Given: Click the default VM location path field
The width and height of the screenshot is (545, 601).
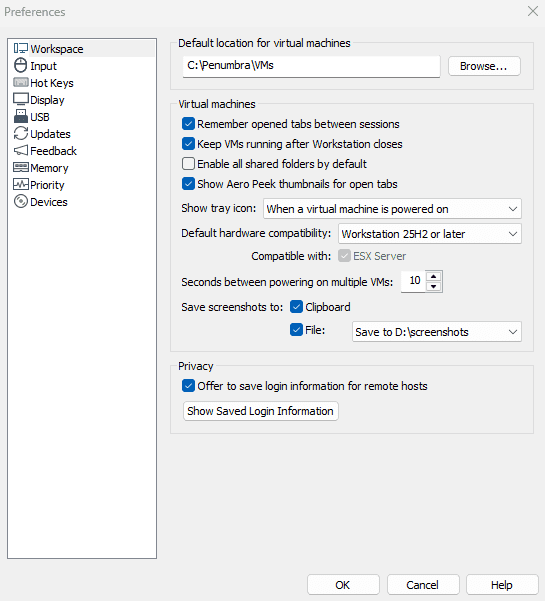Looking at the screenshot, I should (311, 66).
